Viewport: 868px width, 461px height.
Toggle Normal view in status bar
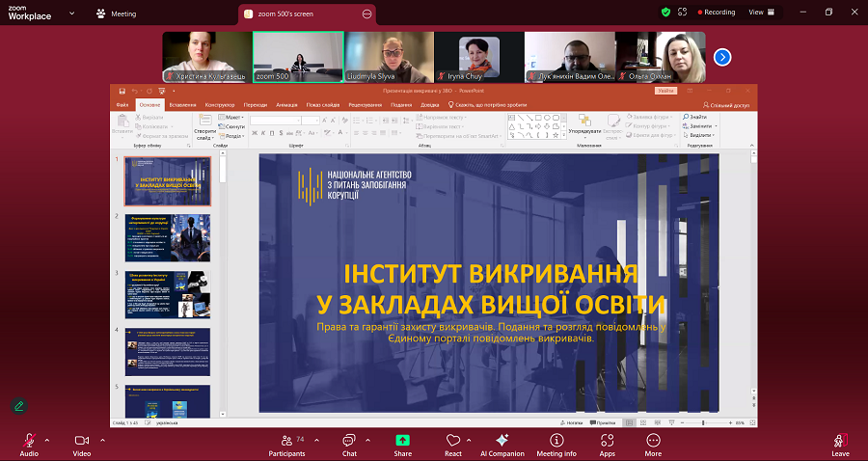click(x=629, y=422)
